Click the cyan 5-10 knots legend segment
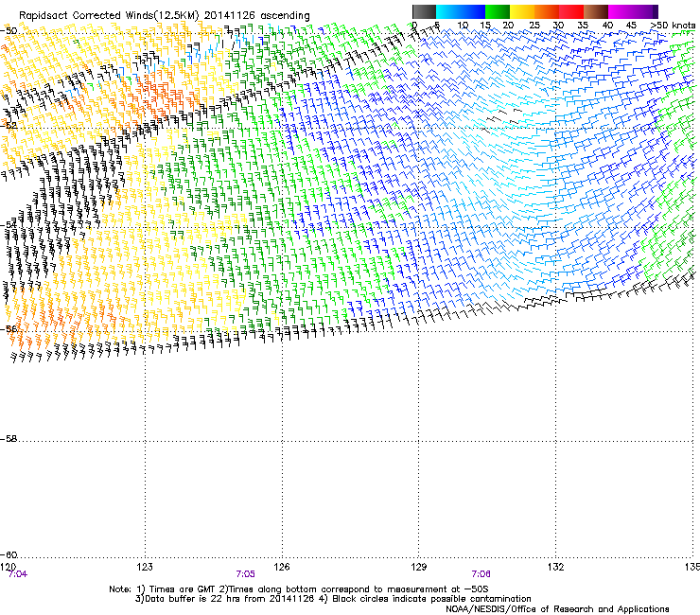The height and width of the screenshot is (615, 700). click(448, 11)
